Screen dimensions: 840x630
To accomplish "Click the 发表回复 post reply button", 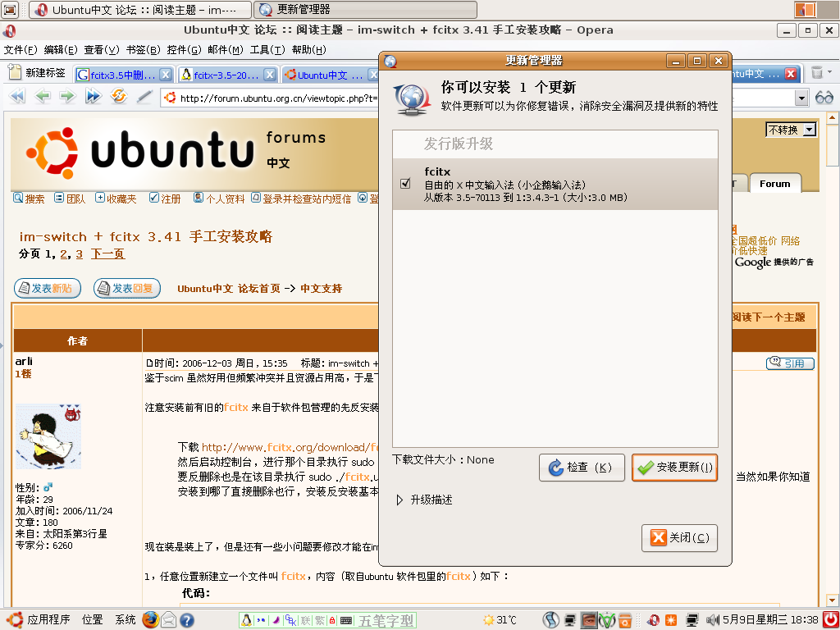I will pyautogui.click(x=127, y=288).
